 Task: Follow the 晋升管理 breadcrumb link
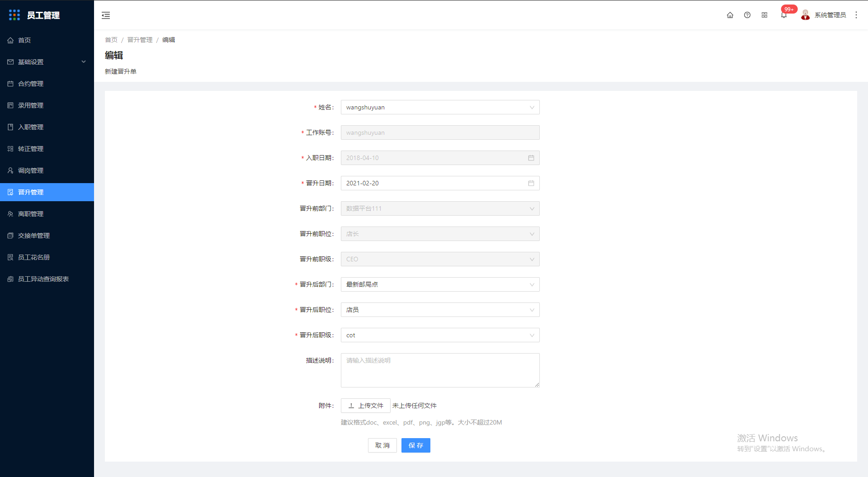coord(140,40)
